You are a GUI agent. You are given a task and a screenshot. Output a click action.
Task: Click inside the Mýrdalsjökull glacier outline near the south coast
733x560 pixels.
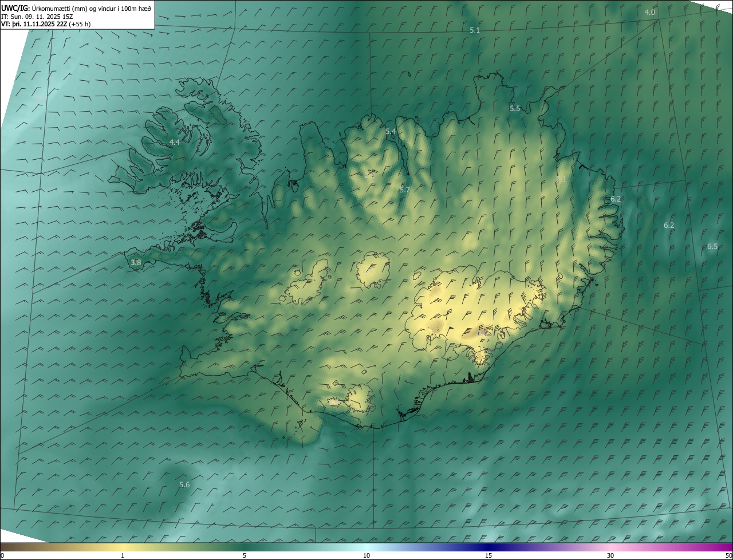point(358,397)
